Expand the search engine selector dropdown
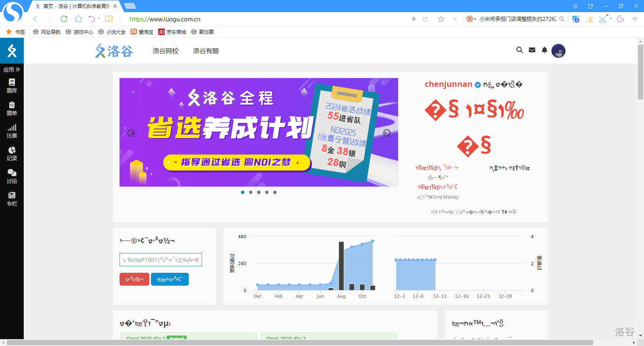Viewport: 644px width, 346px height. pos(475,19)
